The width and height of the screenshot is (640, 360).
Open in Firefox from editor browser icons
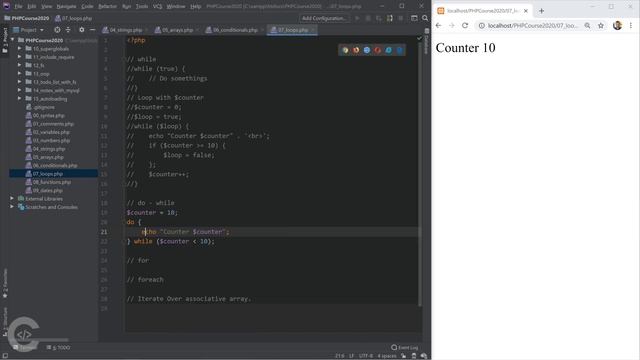(x=356, y=50)
